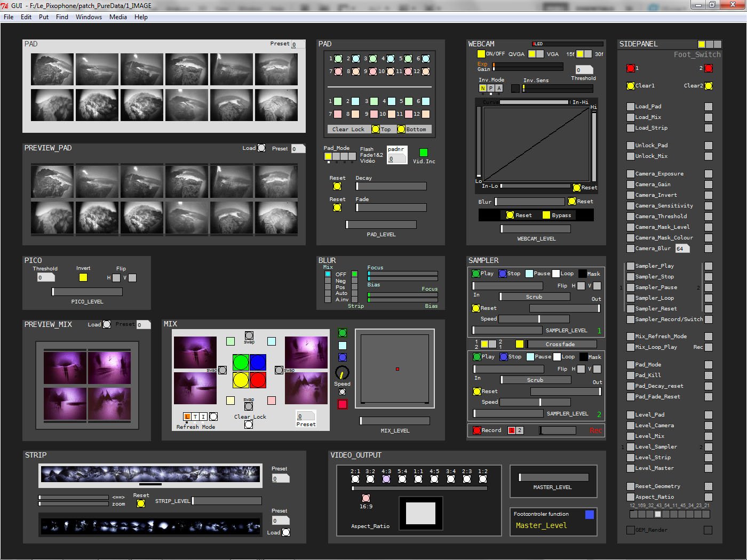Open the File menu
The height and width of the screenshot is (560, 747).
[9, 17]
